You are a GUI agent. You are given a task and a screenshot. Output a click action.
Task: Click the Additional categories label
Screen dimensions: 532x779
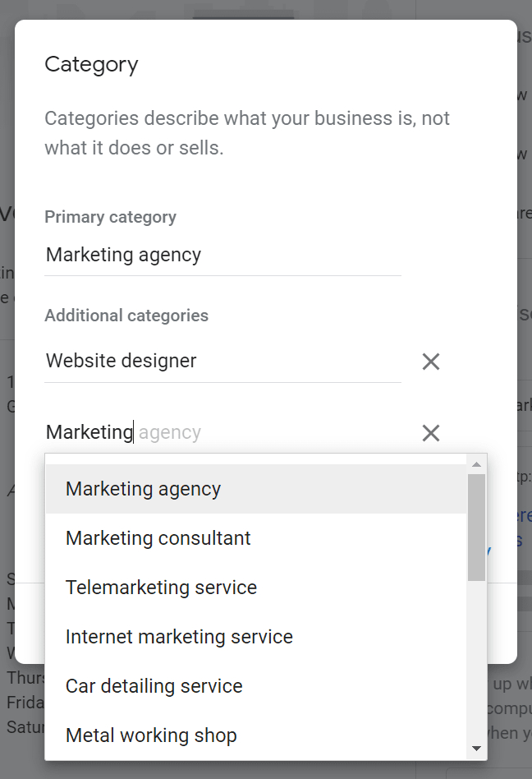point(126,316)
